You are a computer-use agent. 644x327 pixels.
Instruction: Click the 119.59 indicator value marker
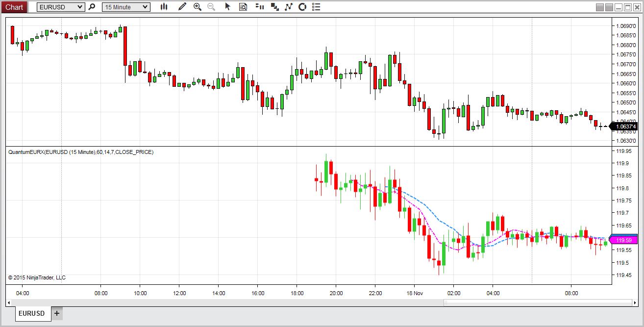tap(623, 240)
